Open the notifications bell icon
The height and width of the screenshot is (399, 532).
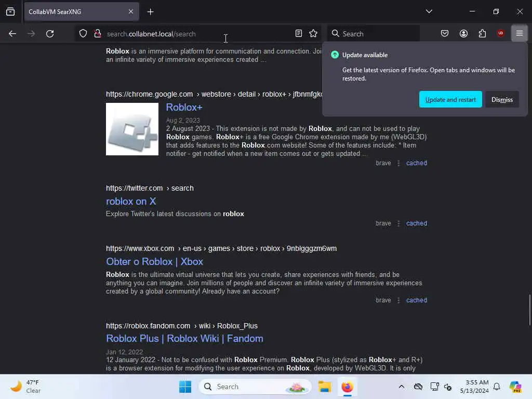click(497, 387)
